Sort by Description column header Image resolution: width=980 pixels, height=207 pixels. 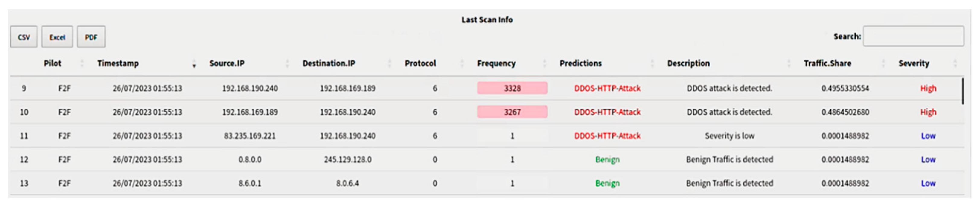[688, 63]
